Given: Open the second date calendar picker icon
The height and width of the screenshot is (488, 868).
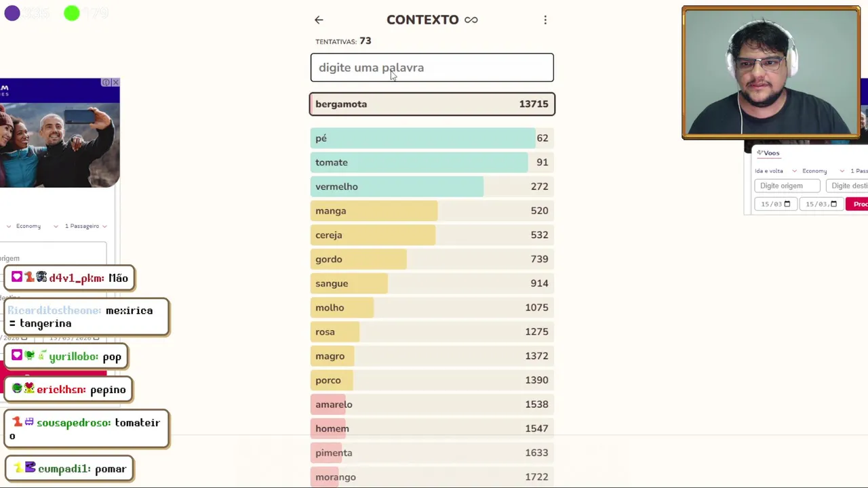Looking at the screenshot, I should pos(833,204).
